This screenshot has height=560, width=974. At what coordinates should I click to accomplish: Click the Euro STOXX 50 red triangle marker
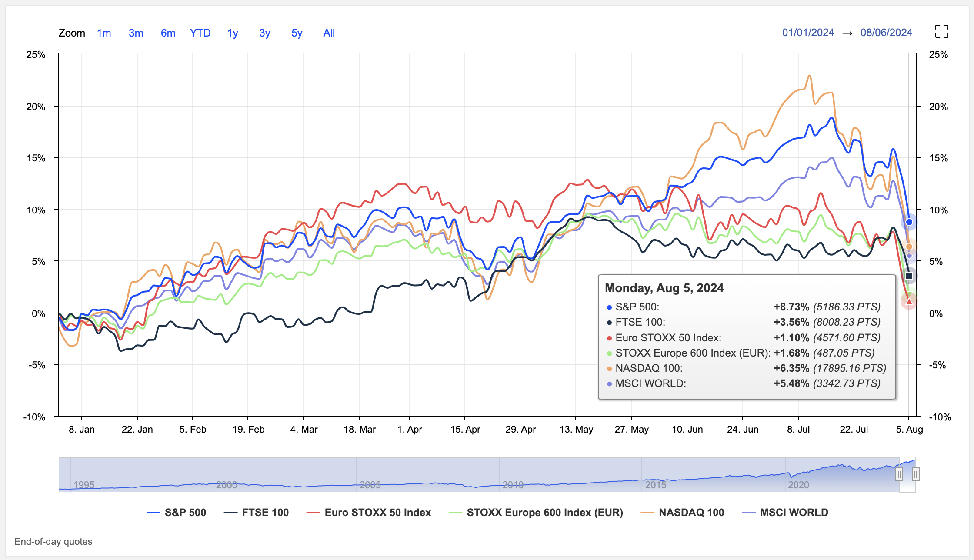[909, 301]
